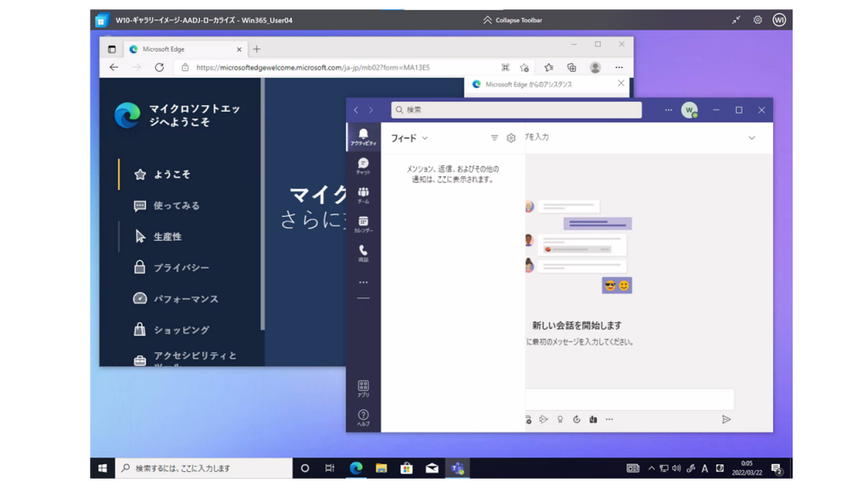Click the Teams message compose box

click(630, 399)
